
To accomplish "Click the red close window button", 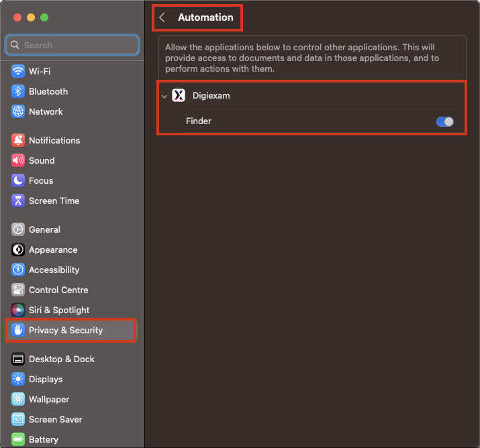I will [x=17, y=17].
